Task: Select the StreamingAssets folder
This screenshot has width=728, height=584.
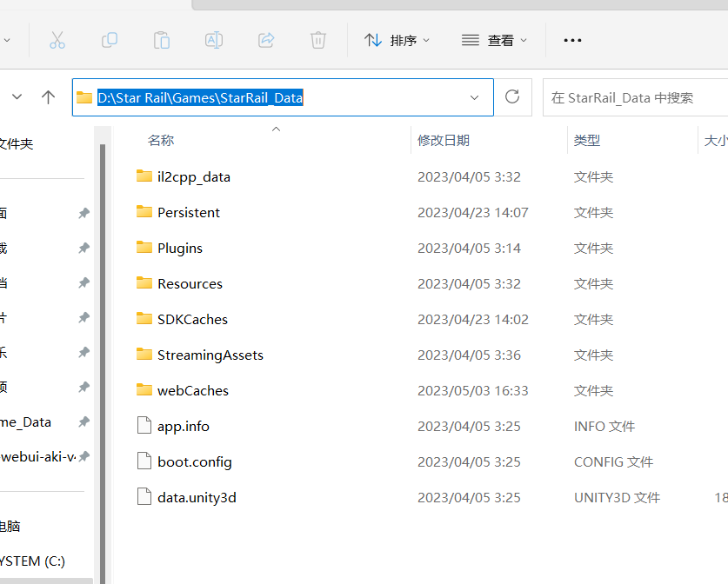Action: pyautogui.click(x=210, y=355)
